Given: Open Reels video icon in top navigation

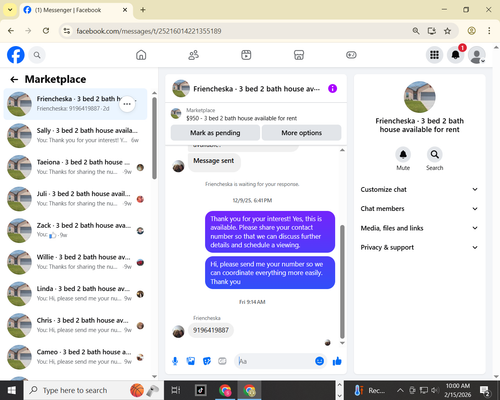Looking at the screenshot, I should pos(246,55).
